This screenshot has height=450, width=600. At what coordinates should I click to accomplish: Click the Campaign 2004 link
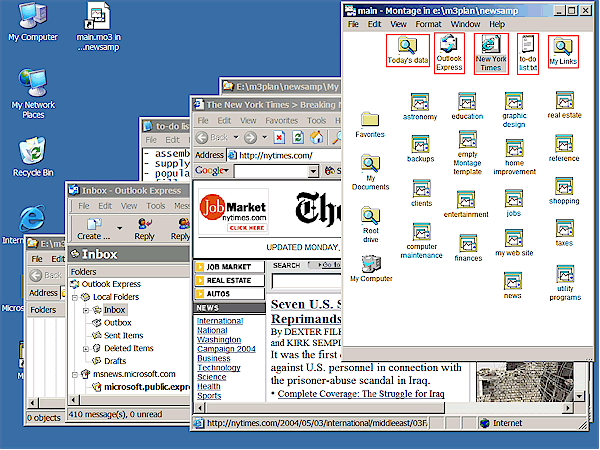(226, 349)
